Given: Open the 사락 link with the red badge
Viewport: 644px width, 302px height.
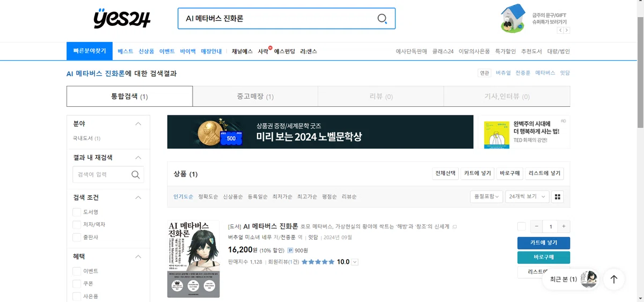Looking at the screenshot, I should click(x=264, y=51).
